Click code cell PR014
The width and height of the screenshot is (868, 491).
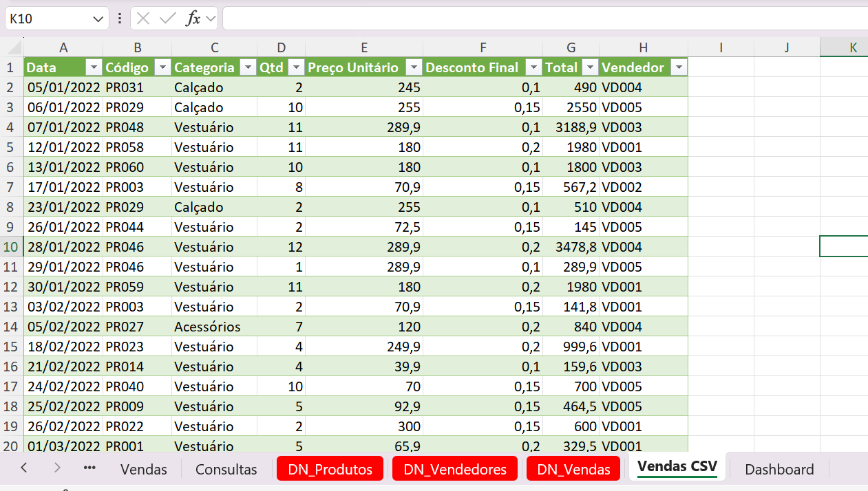point(138,367)
